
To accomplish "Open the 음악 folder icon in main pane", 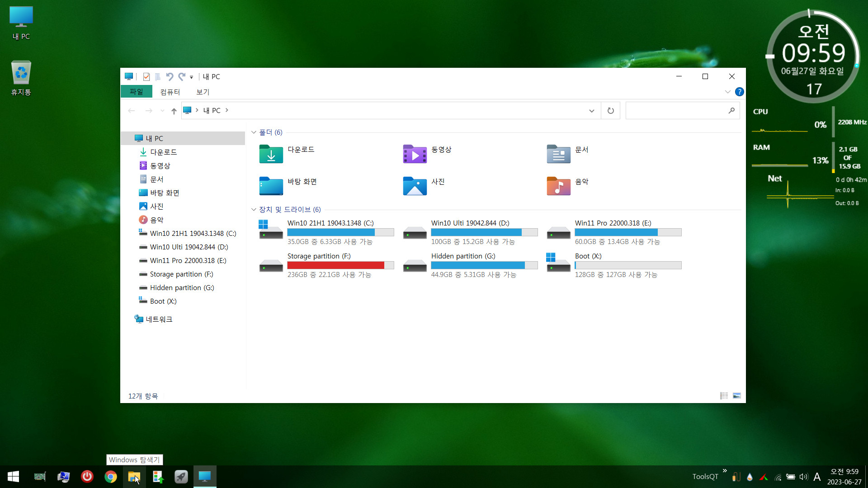I will point(558,186).
